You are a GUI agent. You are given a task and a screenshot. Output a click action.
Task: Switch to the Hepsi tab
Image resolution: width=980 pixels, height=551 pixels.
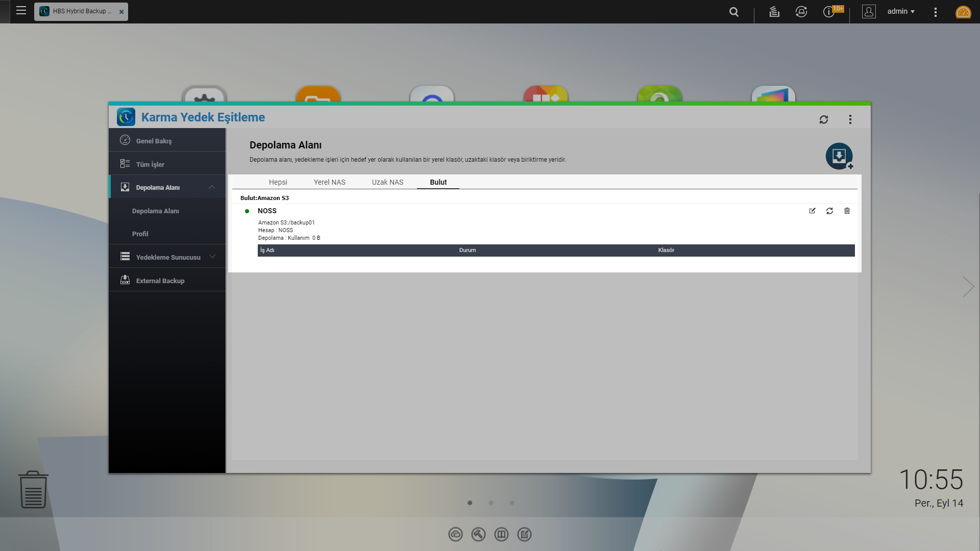pos(278,182)
